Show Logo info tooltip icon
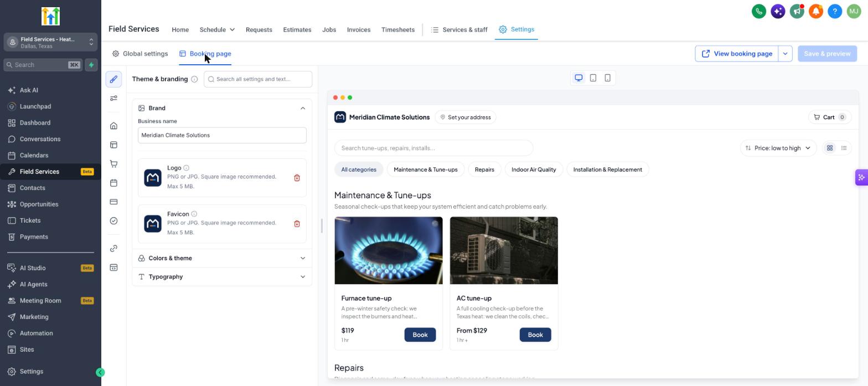The height and width of the screenshot is (386, 868). tap(186, 168)
